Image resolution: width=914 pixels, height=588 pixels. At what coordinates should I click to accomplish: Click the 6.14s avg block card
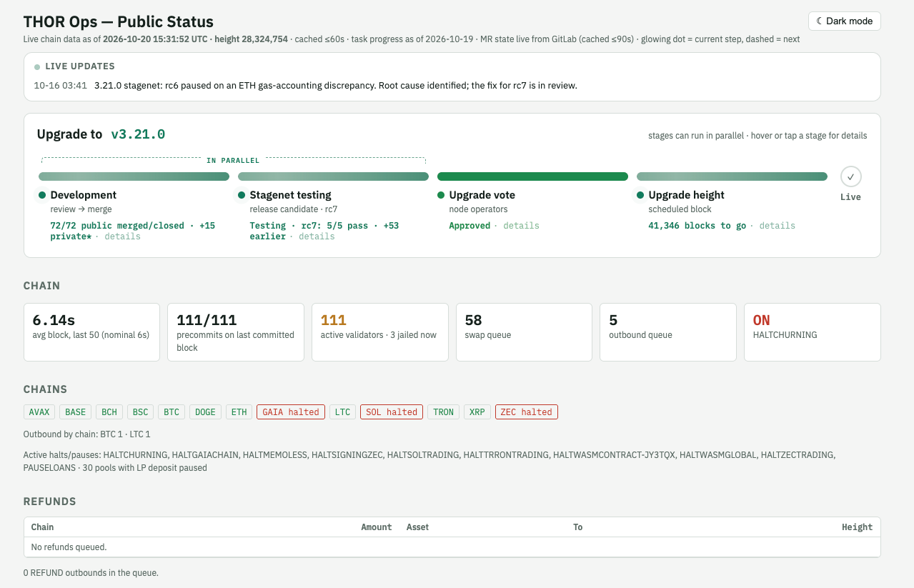click(91, 332)
